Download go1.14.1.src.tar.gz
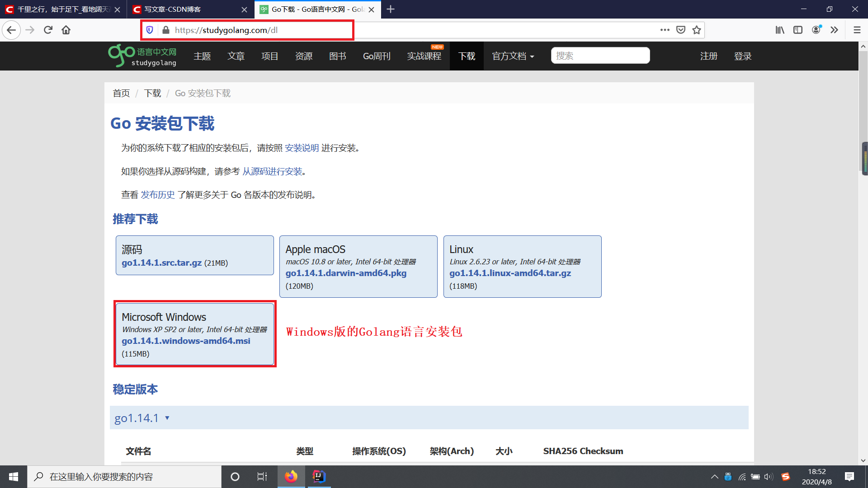Viewport: 868px width, 488px height. click(161, 263)
